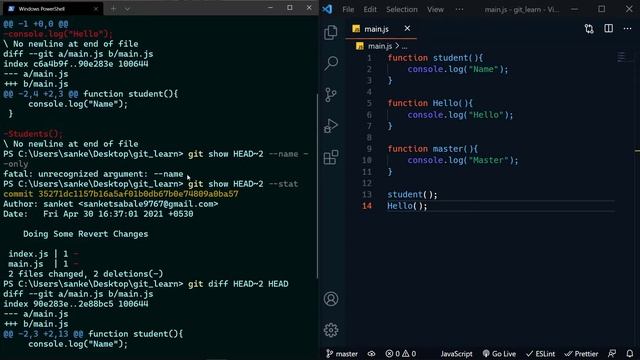Click the VS Code window title text
This screenshot has width=640, height=360.
tap(522, 9)
